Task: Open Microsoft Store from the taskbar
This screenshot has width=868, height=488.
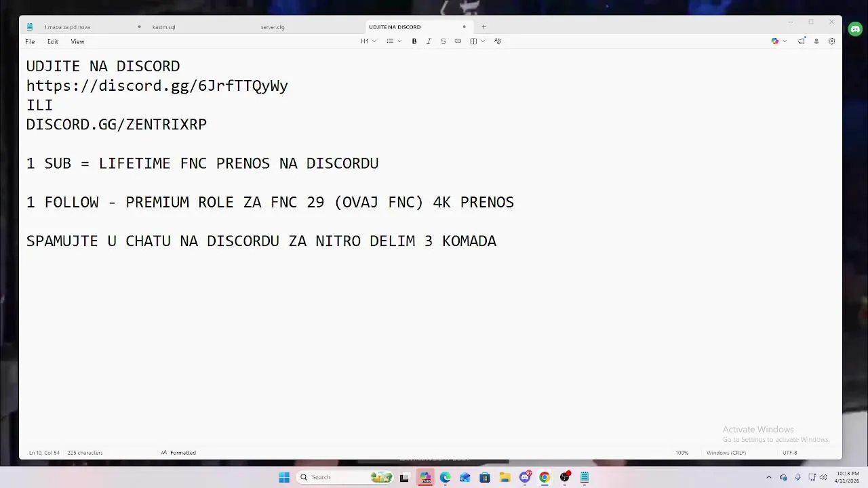Action: pos(485,477)
